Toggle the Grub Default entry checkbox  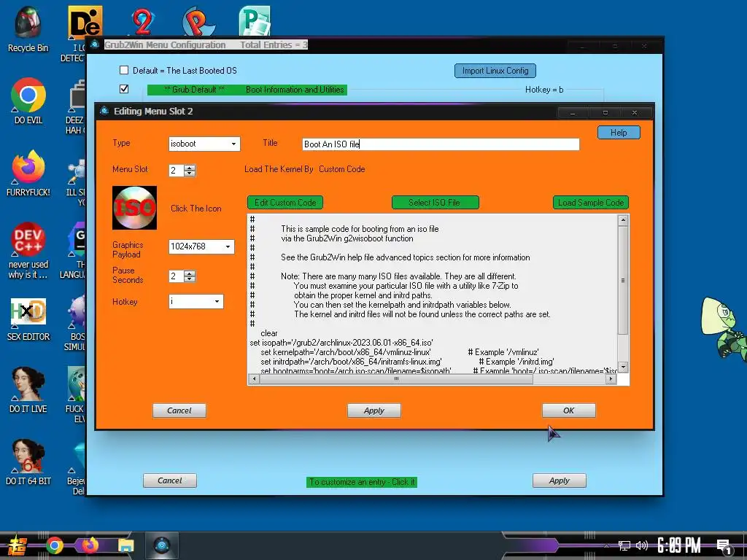[x=124, y=88]
